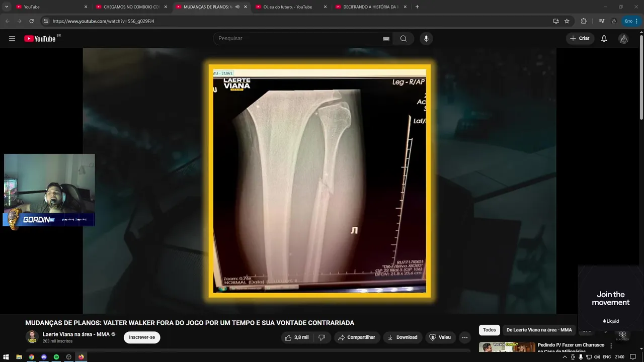Subscribe with the Inscrever-se button
The image size is (644, 362).
coord(142,337)
